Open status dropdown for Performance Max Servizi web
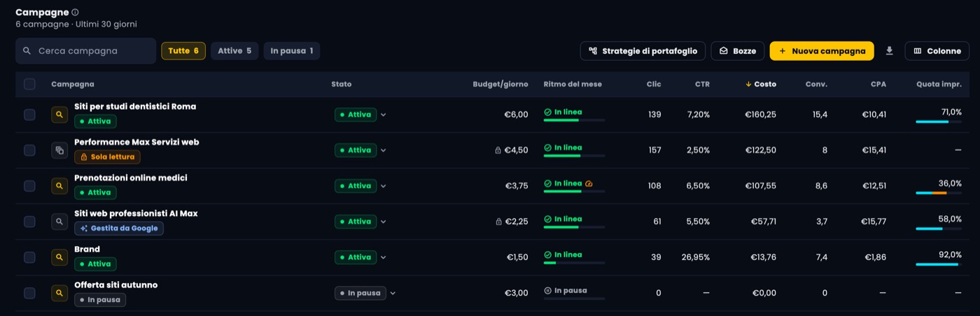 pos(360,150)
